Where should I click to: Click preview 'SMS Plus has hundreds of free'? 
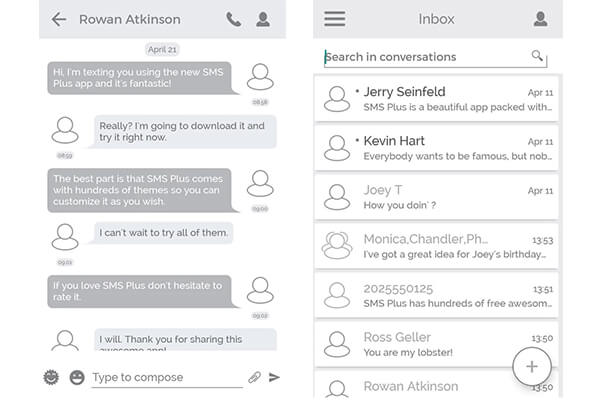click(458, 304)
